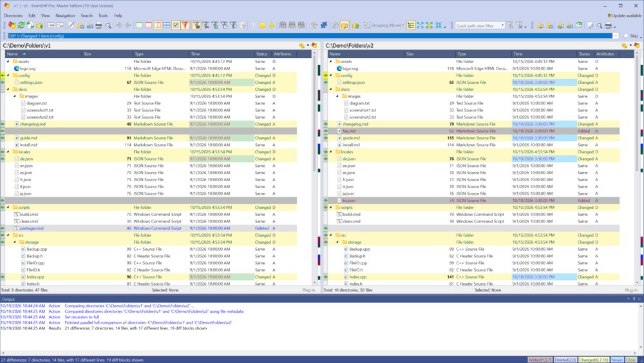This screenshot has height=363, width=644.
Task: Click the gray previous difference left arrow
Action: coord(128,26)
